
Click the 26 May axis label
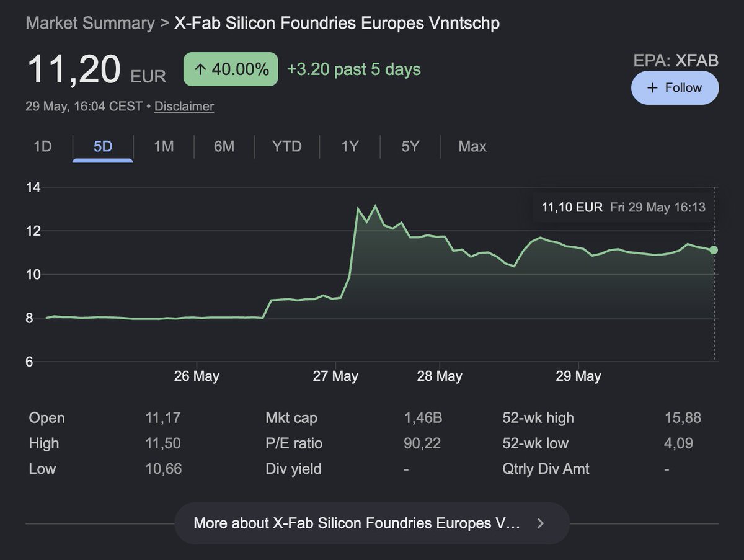[197, 376]
